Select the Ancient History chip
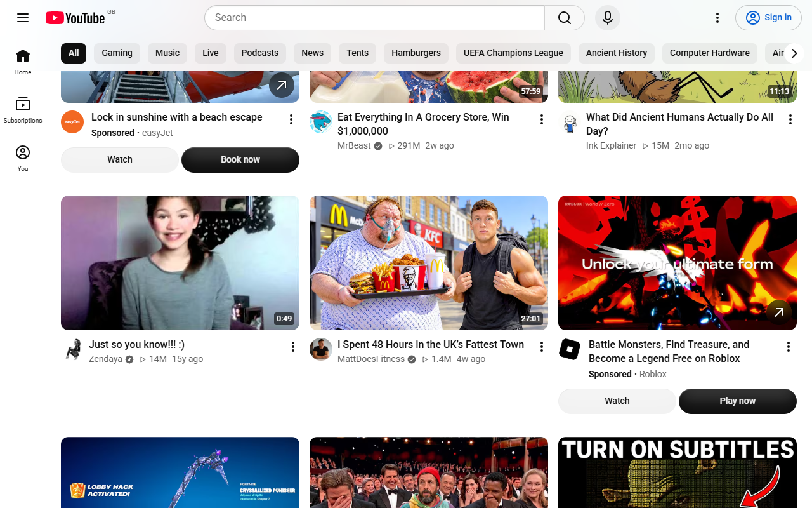 click(x=617, y=53)
